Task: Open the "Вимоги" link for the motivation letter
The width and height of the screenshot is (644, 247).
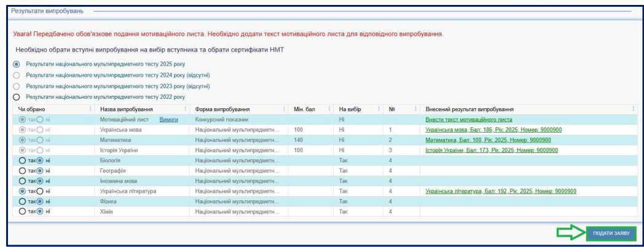Action: pos(168,120)
